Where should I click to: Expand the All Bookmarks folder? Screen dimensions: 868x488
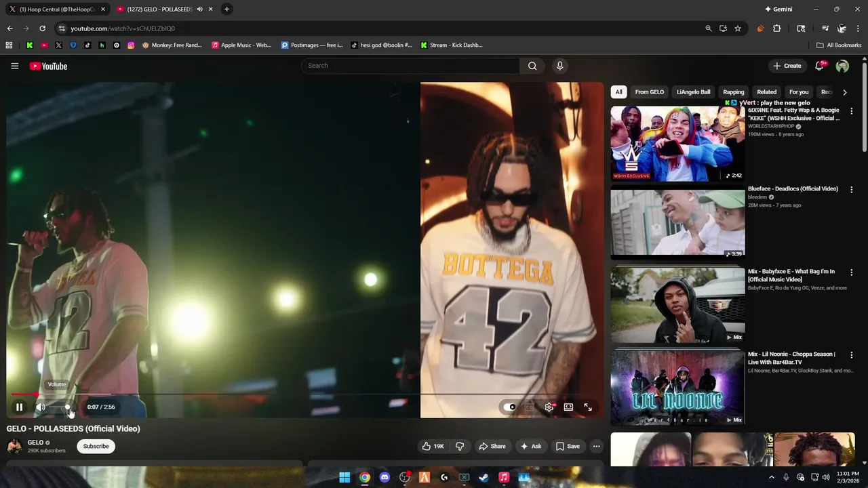(839, 45)
